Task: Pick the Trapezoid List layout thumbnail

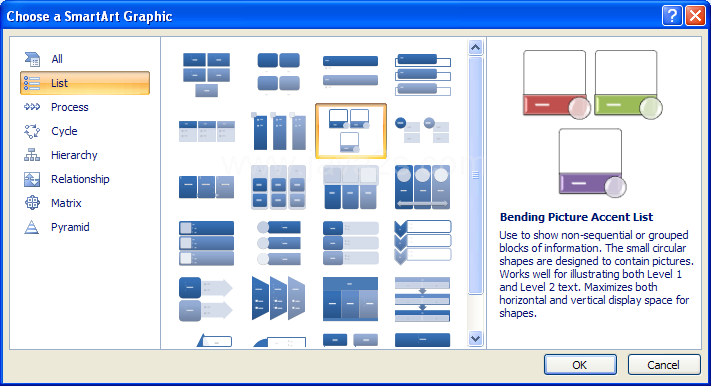Action: click(278, 298)
